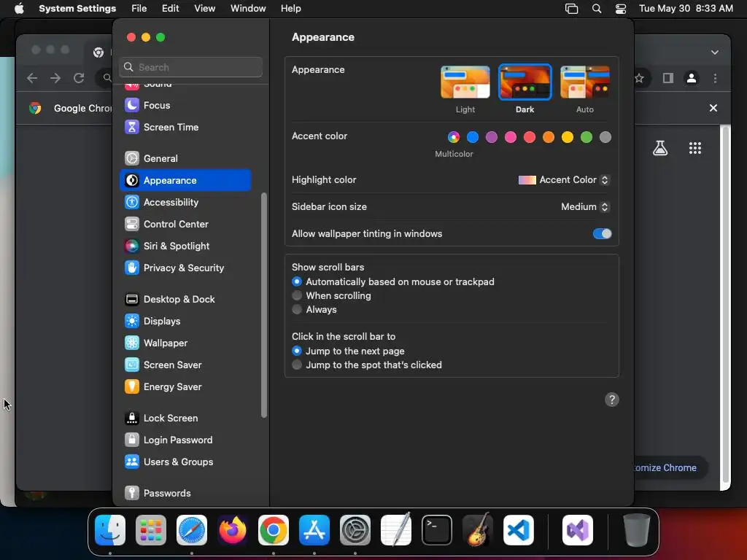Click the help question mark button
Screen dimensions: 747x560
[612, 400]
